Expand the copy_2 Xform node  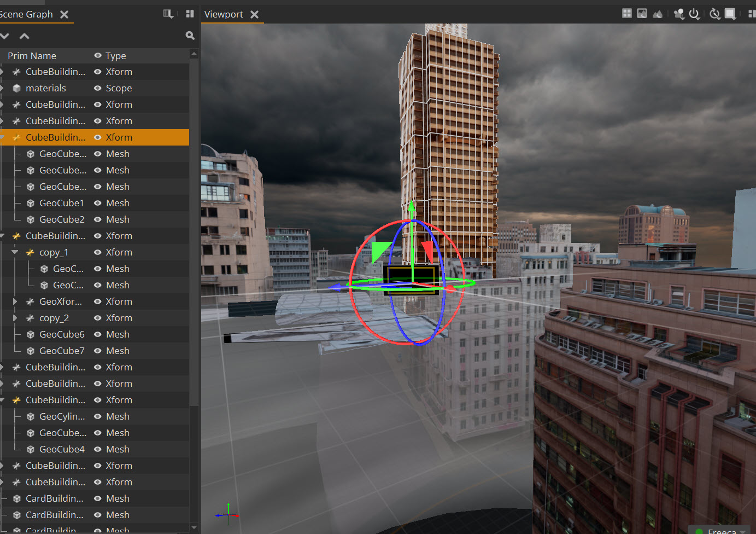(x=15, y=317)
